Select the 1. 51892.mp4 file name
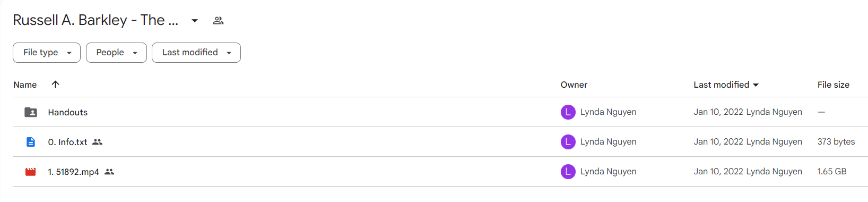The width and height of the screenshot is (868, 202). tap(74, 172)
